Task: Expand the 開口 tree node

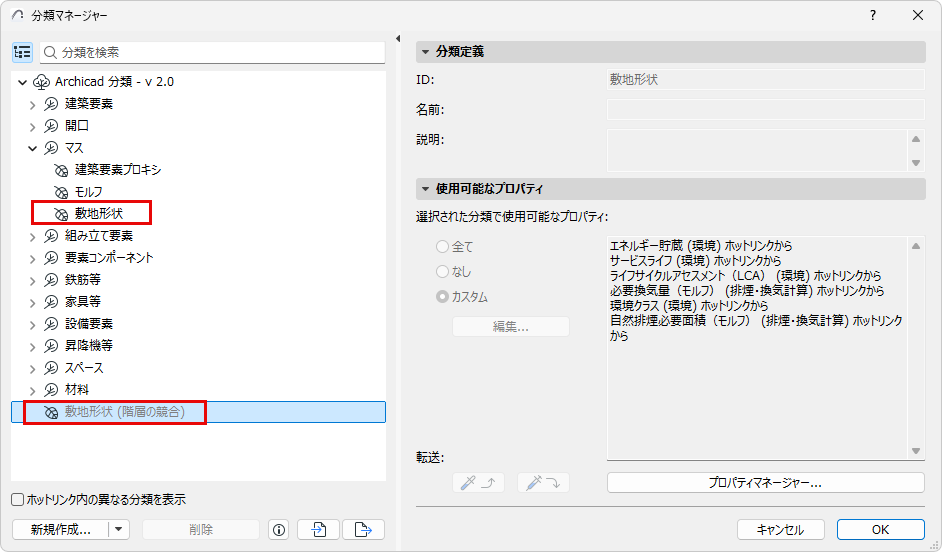Action: (x=33, y=127)
